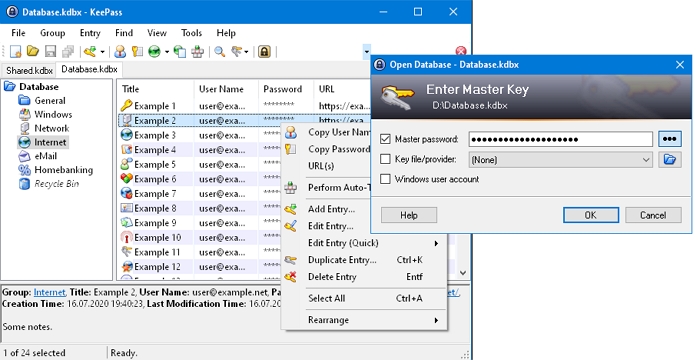This screenshot has height=360, width=700.
Task: Click the Show Entries toolbar icon
Action: [x=237, y=51]
